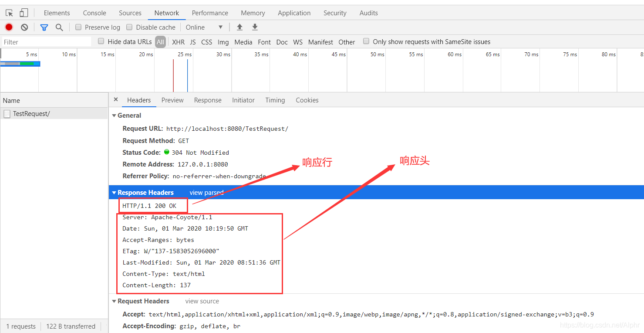The image size is (644, 333).
Task: Check Hide data URLs option
Action: point(101,41)
